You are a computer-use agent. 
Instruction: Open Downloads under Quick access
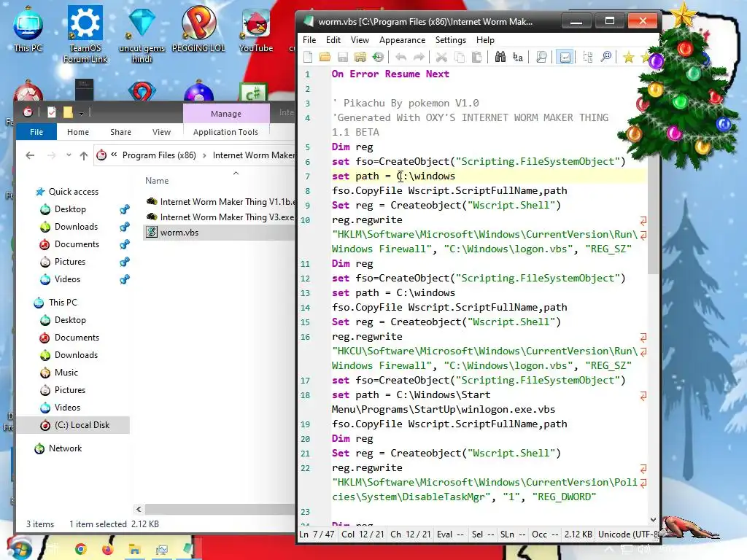click(76, 227)
